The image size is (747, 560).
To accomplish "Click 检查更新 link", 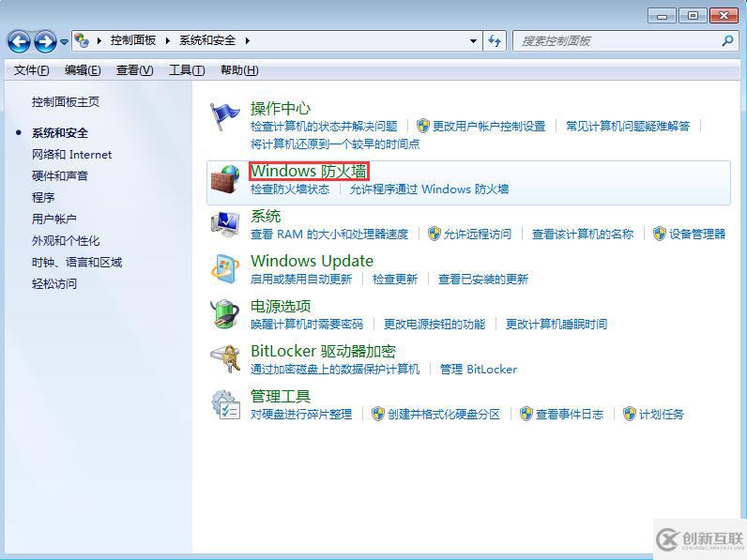I will click(x=394, y=279).
